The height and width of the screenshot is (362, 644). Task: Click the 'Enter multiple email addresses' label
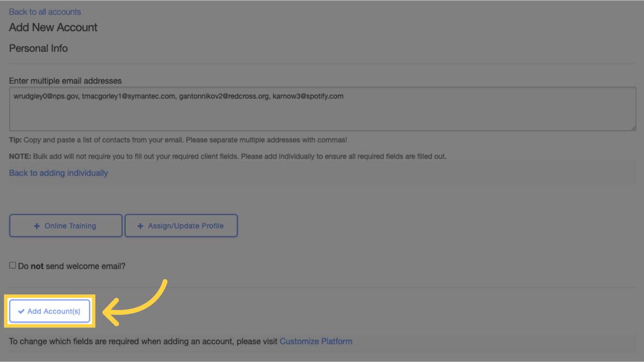coord(65,81)
